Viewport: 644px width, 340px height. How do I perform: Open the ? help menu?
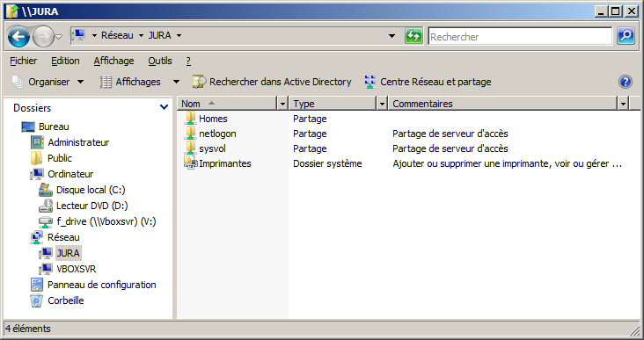pyautogui.click(x=188, y=61)
